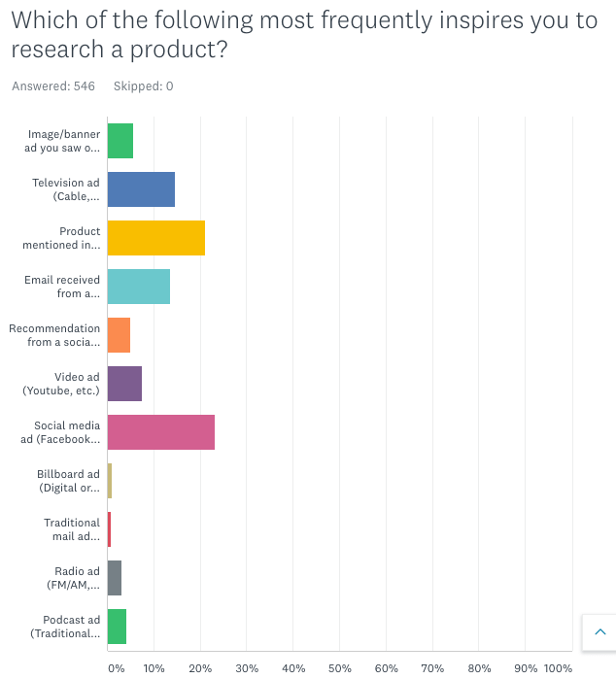This screenshot has width=616, height=679.
Task: Click the green Image/banner ad bar
Action: coord(120,141)
